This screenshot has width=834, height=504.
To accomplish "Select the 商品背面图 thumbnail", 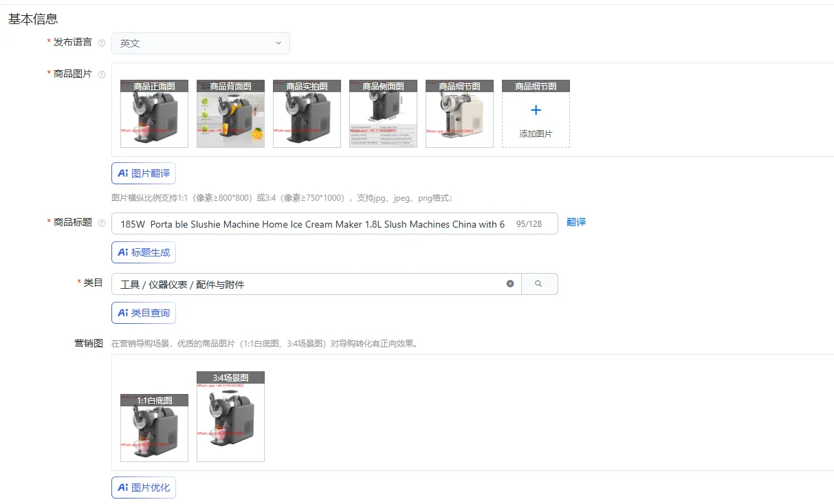I will [x=230, y=113].
